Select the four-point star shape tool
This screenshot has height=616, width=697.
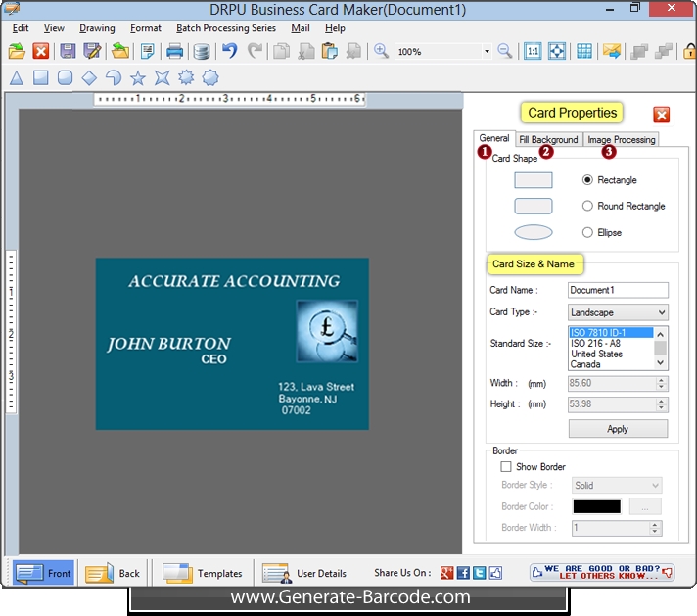click(162, 78)
